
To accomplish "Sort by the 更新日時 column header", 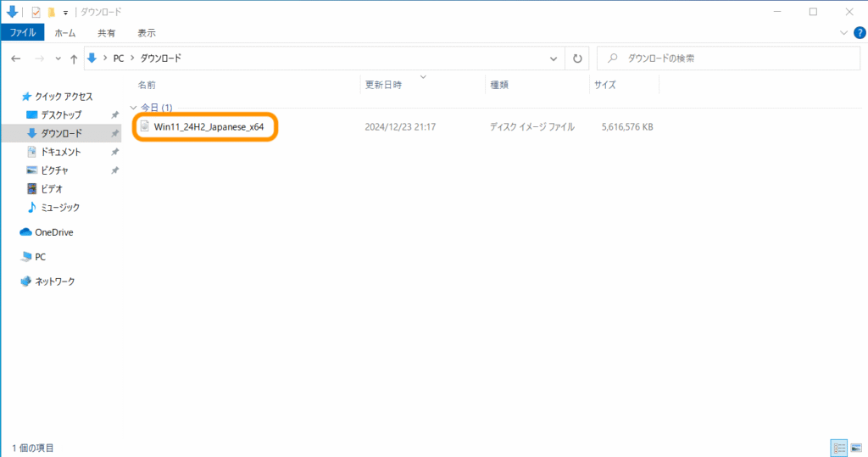I will coord(383,85).
